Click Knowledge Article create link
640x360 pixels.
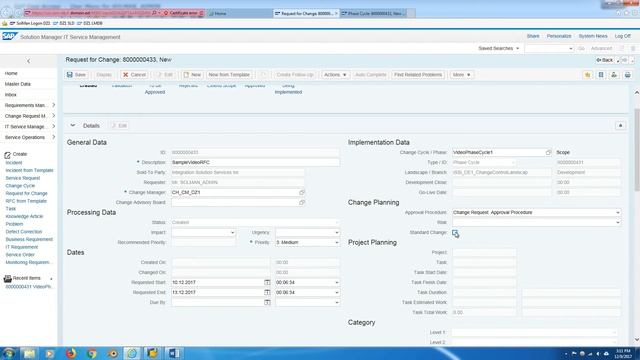click(24, 216)
